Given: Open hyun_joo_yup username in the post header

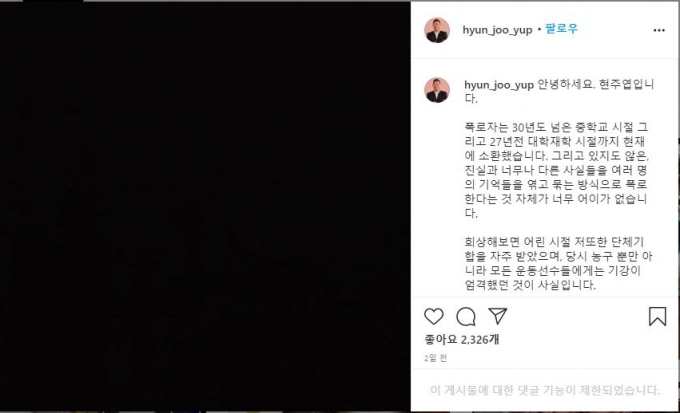Looking at the screenshot, I should 497,30.
